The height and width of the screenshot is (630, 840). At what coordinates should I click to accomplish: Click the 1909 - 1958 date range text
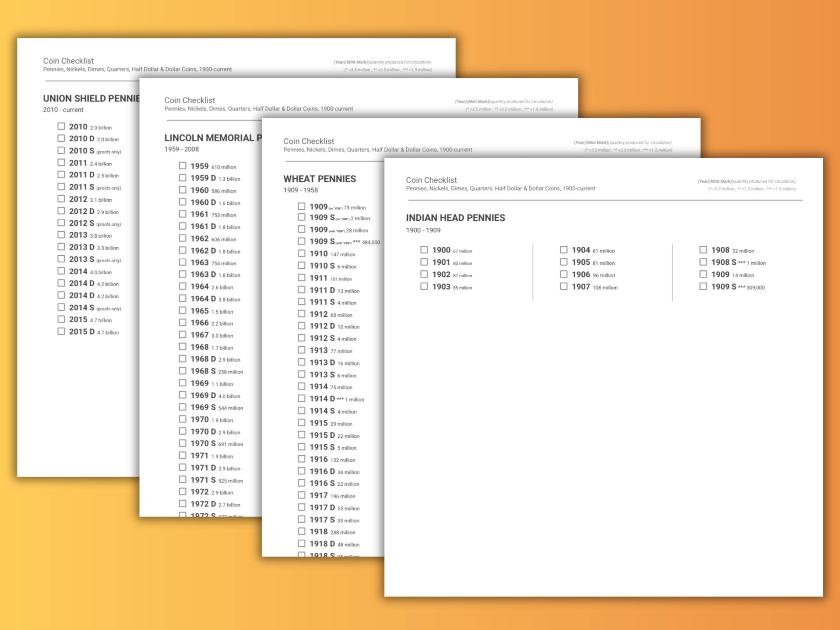pyautogui.click(x=300, y=190)
